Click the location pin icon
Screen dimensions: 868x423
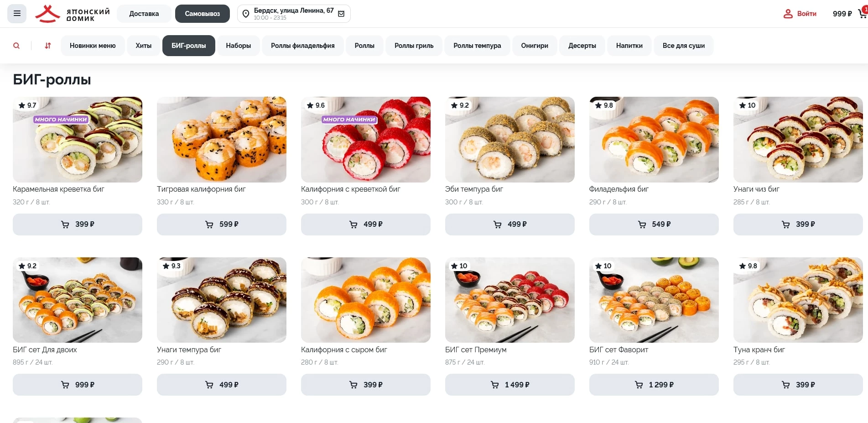(246, 14)
